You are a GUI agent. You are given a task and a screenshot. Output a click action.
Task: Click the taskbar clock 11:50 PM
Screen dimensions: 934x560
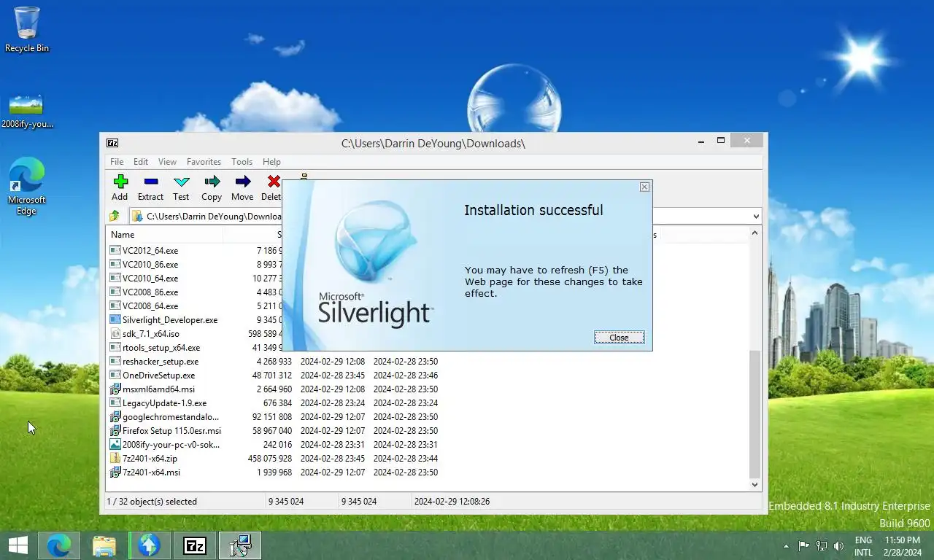[903, 546]
